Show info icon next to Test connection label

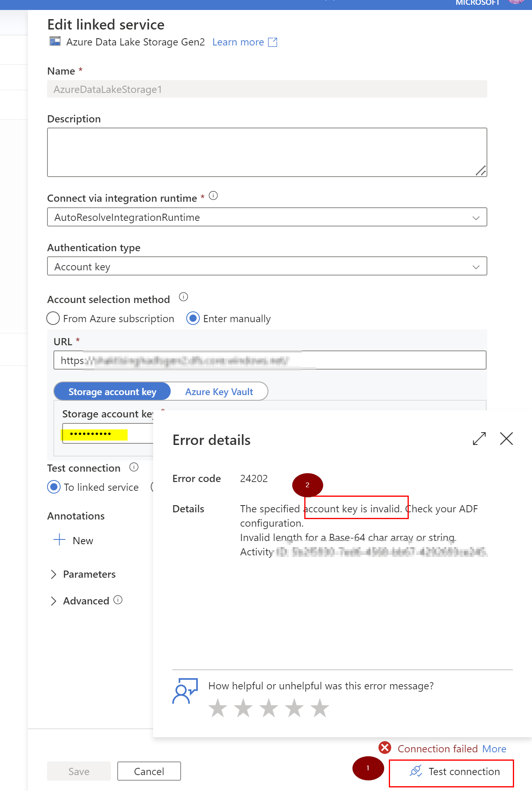[134, 467]
